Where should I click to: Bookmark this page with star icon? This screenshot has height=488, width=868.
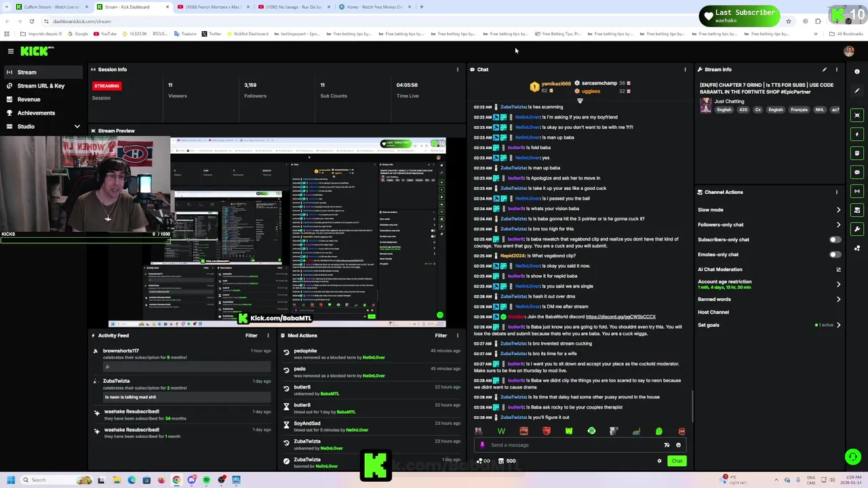tap(788, 21)
